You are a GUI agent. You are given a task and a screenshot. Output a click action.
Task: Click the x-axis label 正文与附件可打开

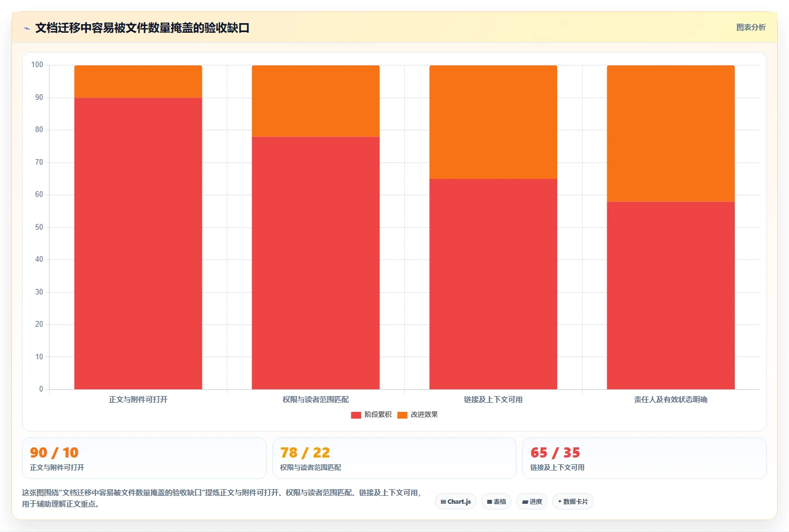138,399
